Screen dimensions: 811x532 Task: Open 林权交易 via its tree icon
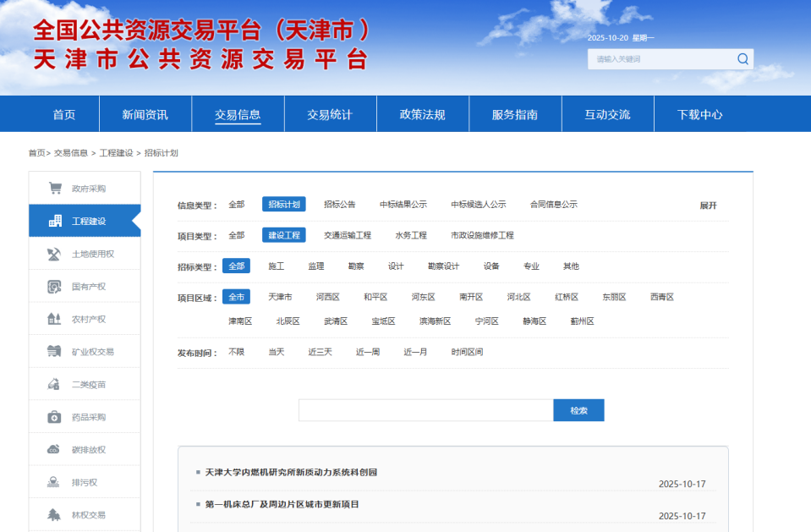pyautogui.click(x=52, y=514)
